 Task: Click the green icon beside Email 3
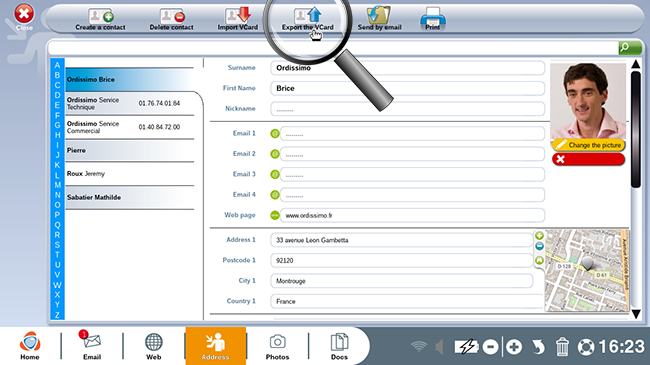[275, 174]
